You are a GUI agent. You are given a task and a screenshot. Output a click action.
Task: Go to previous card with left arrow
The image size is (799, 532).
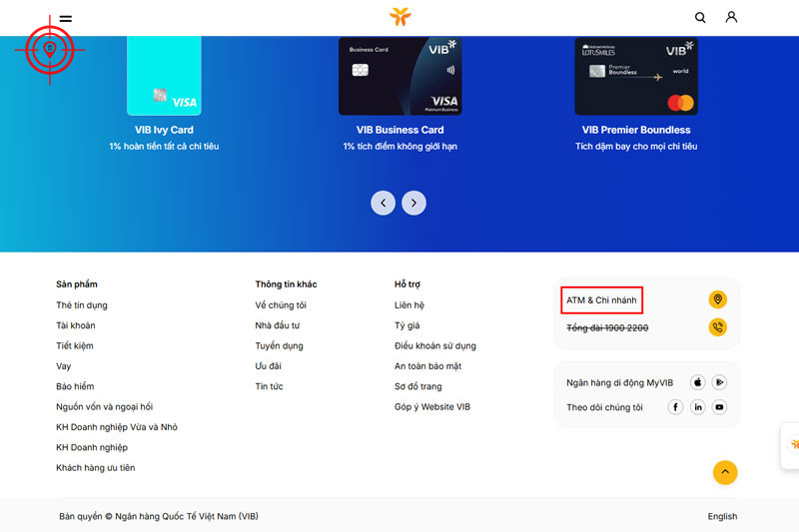point(384,204)
